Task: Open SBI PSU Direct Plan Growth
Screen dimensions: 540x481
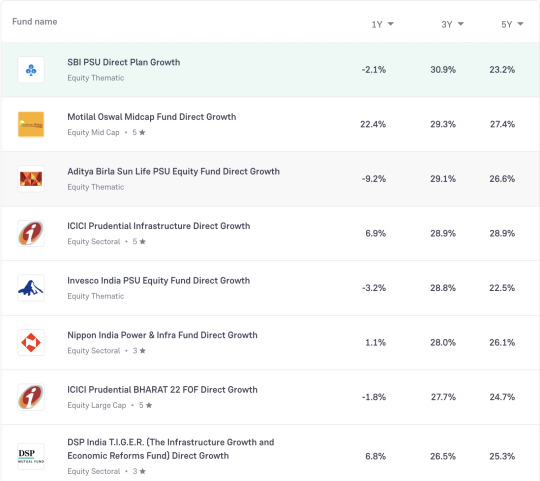Action: point(124,62)
